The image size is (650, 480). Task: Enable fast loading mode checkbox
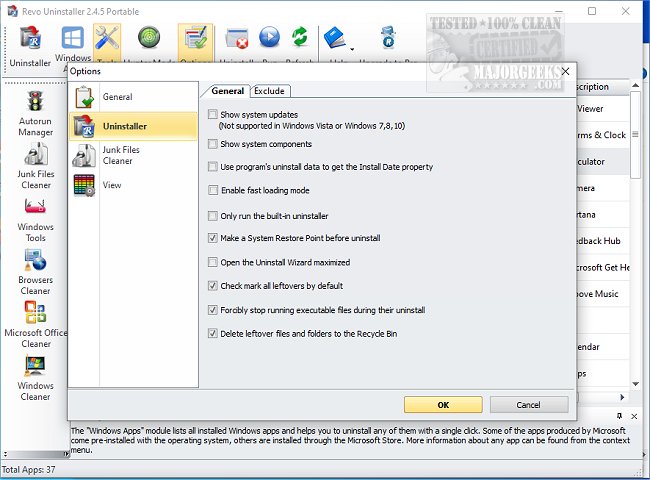[213, 190]
